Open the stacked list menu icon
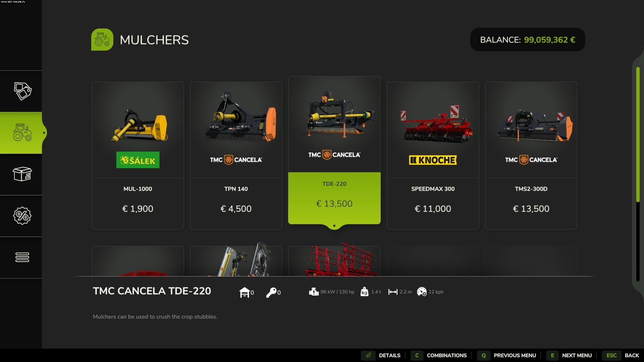Image resolution: width=644 pixels, height=362 pixels. click(x=22, y=257)
